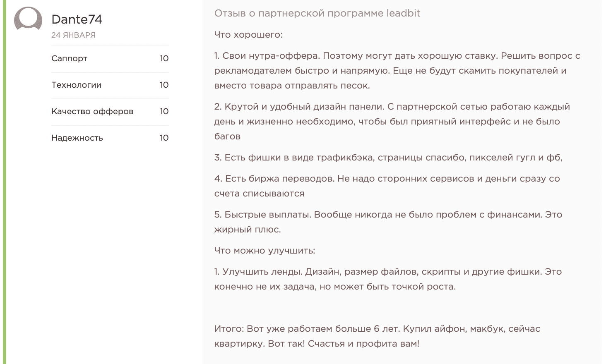Click the Качество офферов rating entry
606x364 pixels.
92,111
